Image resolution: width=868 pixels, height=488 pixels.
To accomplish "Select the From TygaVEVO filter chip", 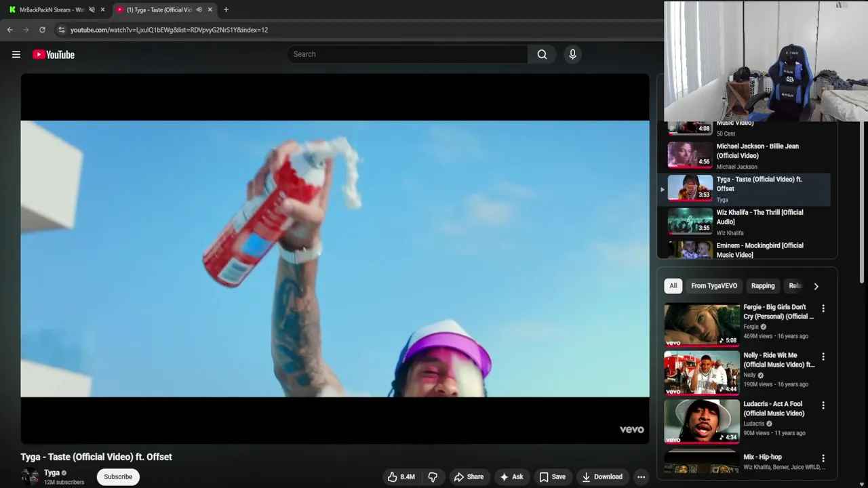I will 714,286.
